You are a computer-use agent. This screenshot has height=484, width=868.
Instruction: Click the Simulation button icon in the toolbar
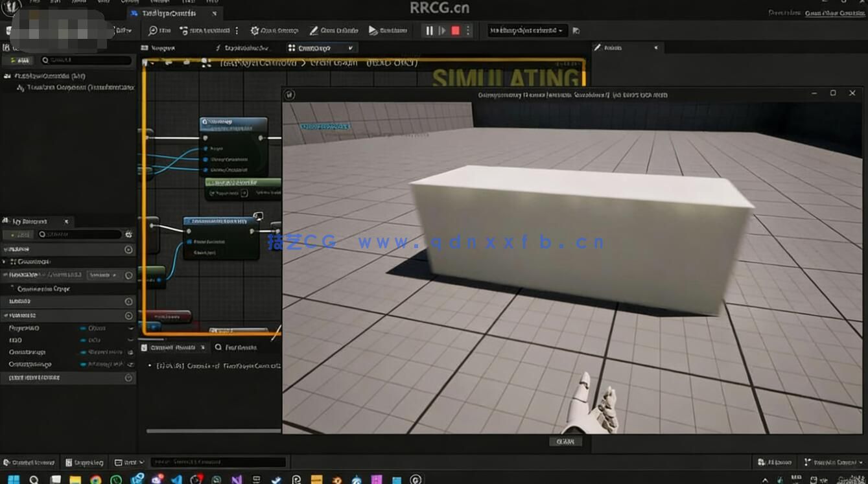point(374,30)
